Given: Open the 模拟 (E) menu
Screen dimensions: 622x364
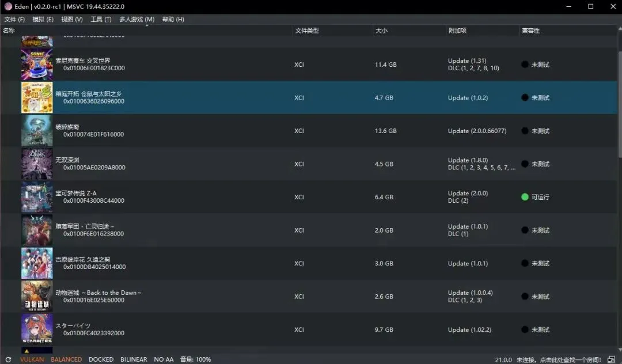Looking at the screenshot, I should coord(43,19).
